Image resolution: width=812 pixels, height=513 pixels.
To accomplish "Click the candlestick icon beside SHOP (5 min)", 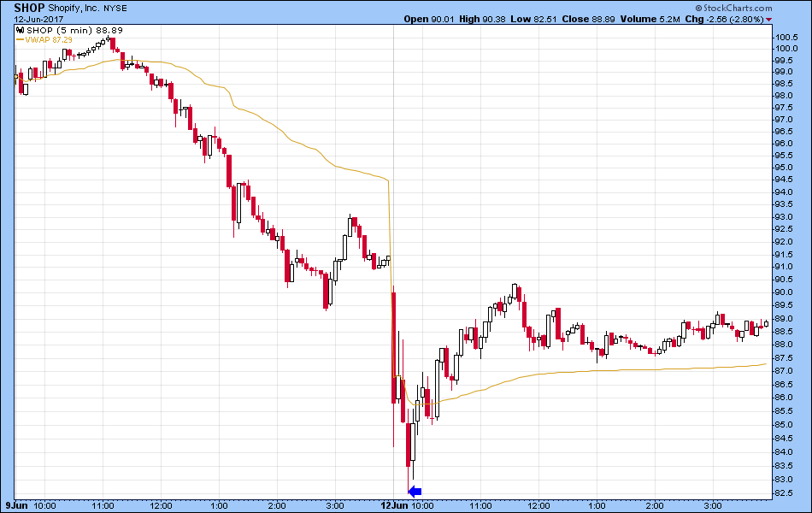I will pyautogui.click(x=21, y=31).
